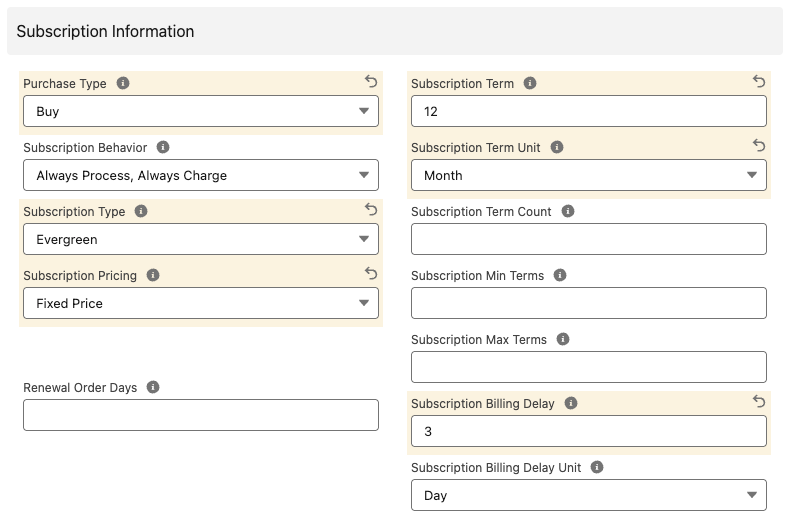Show info tooltip for Renewal Order Days
This screenshot has height=532, width=788.
point(153,387)
